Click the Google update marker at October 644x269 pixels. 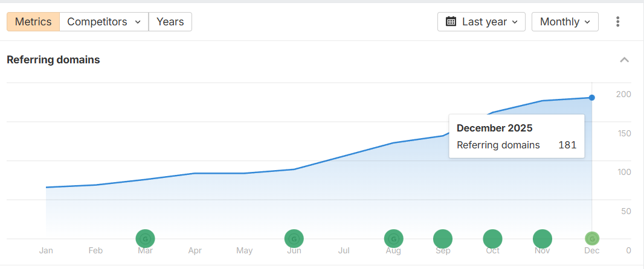click(492, 239)
